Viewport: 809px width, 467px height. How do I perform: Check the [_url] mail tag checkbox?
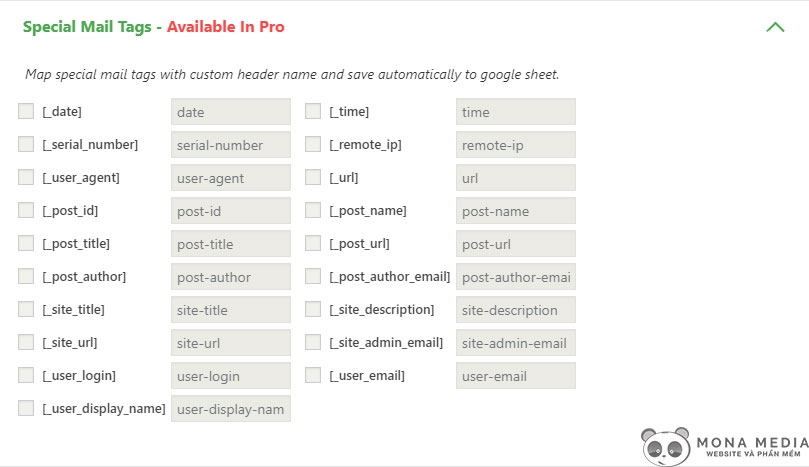coord(313,178)
